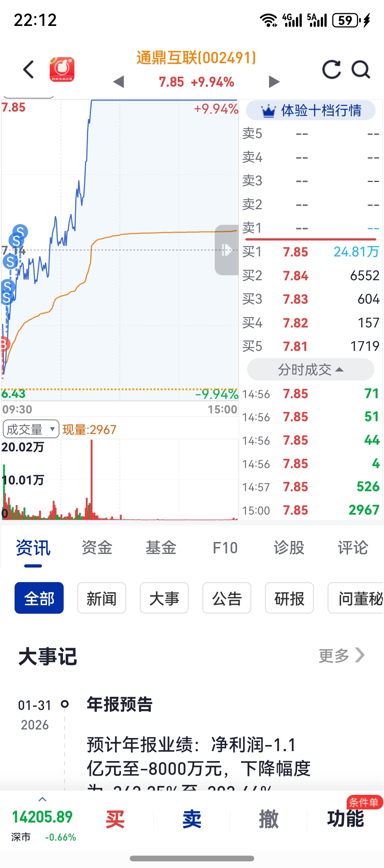Collapse the 分时成交 panel
The height and width of the screenshot is (868, 384).
310,370
